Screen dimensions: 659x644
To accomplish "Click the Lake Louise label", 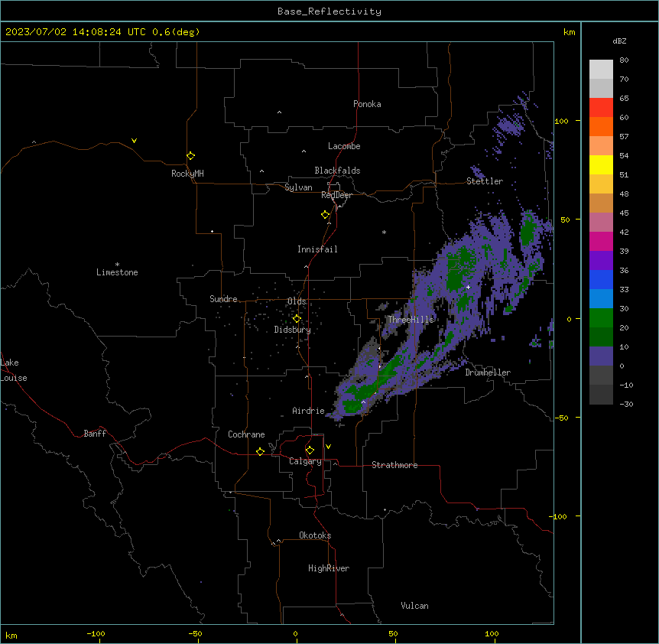I will (14, 370).
